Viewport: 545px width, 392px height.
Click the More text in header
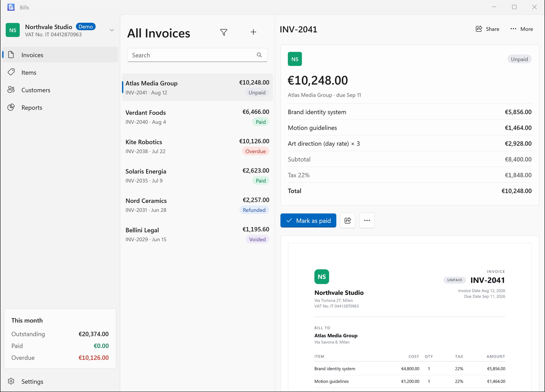(527, 29)
